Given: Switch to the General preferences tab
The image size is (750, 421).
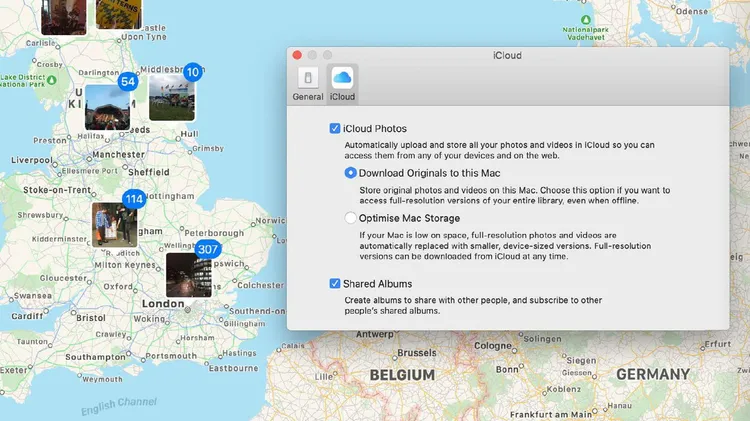Looking at the screenshot, I should [x=308, y=84].
